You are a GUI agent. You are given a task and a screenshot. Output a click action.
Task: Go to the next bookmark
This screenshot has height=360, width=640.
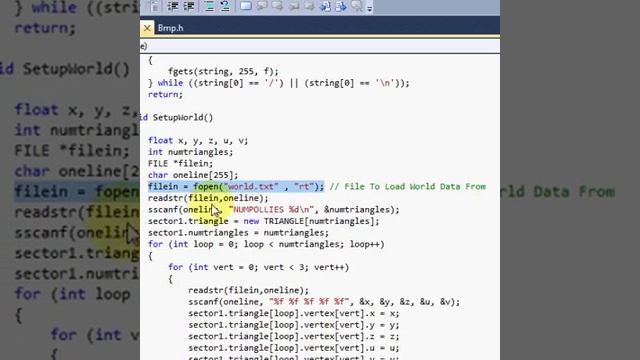pos(278,6)
